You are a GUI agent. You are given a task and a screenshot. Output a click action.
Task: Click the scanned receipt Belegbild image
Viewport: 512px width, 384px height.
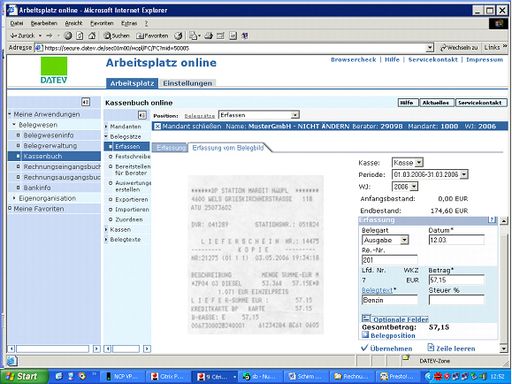(x=255, y=255)
